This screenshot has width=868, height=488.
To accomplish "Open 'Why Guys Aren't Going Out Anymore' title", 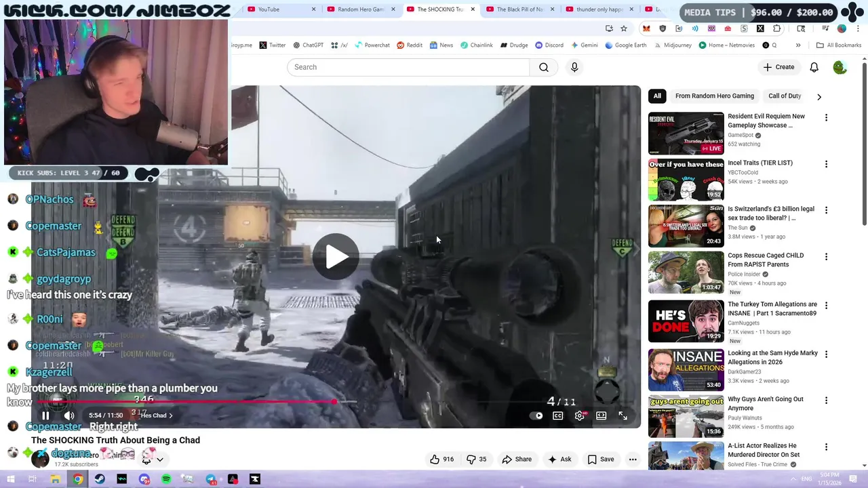I will pos(766,403).
